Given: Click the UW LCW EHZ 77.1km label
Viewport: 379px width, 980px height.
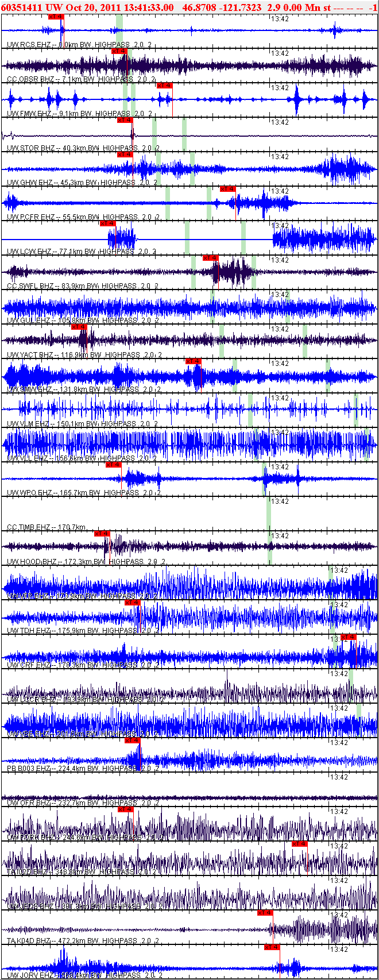Looking at the screenshot, I should point(82,252).
